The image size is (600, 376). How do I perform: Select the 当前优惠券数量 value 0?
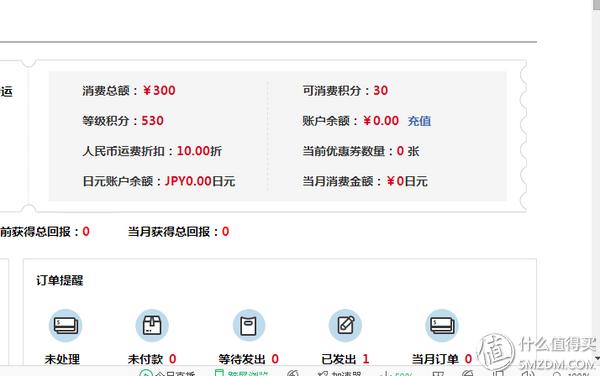tap(400, 151)
